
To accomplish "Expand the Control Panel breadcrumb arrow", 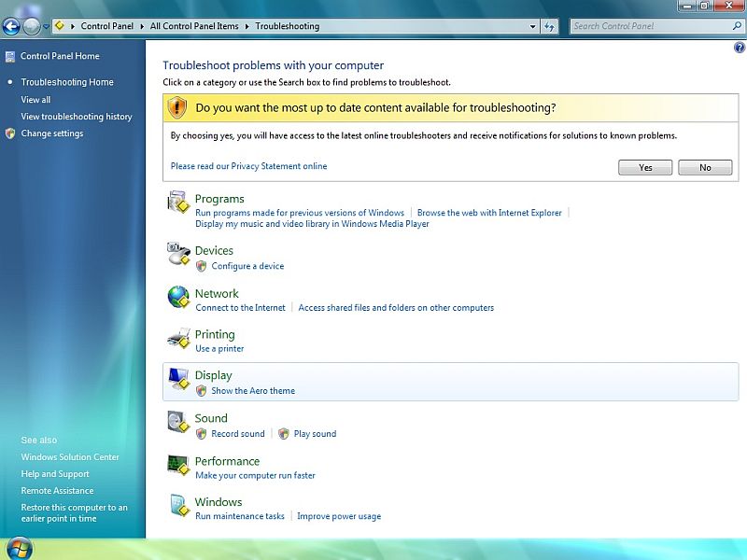I will click(x=143, y=26).
